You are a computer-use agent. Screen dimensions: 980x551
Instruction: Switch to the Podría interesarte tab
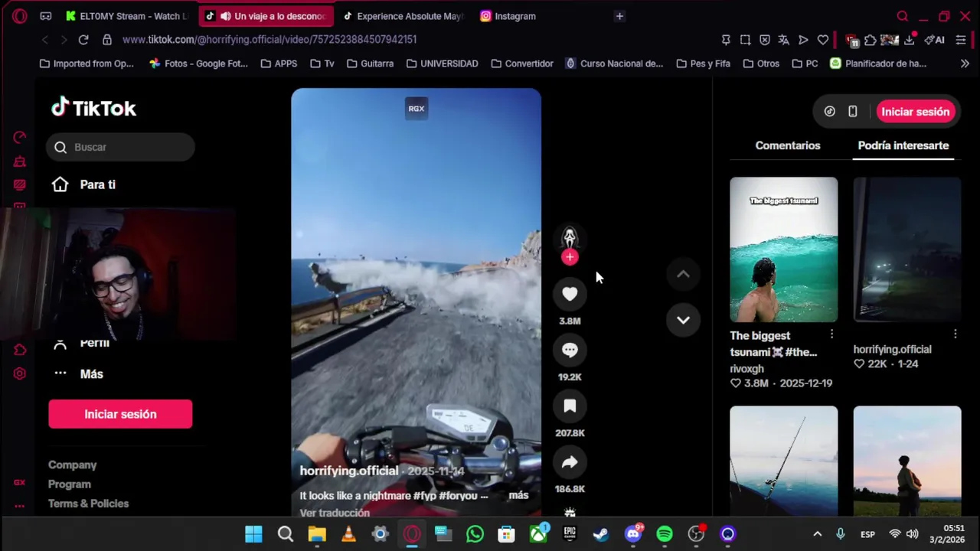[x=903, y=145]
